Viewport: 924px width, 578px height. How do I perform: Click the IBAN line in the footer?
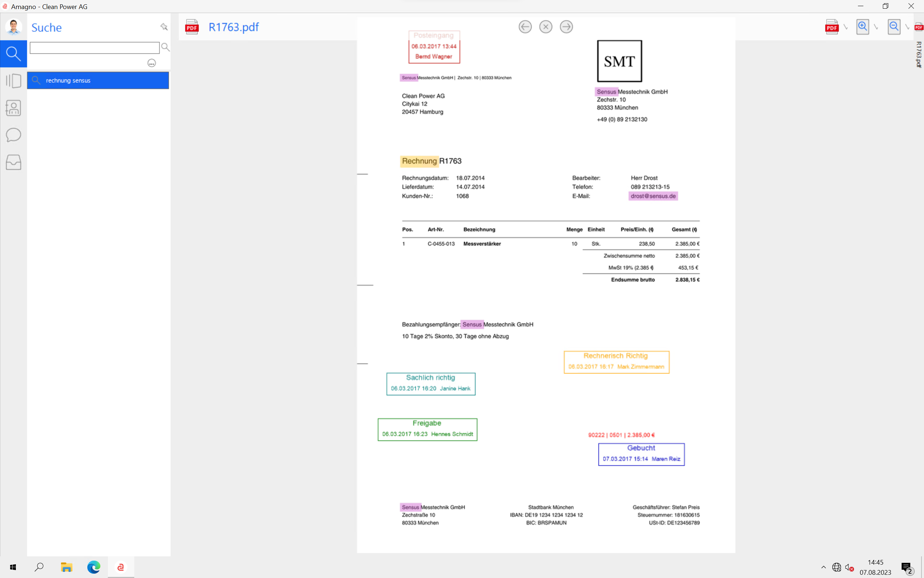[546, 515]
